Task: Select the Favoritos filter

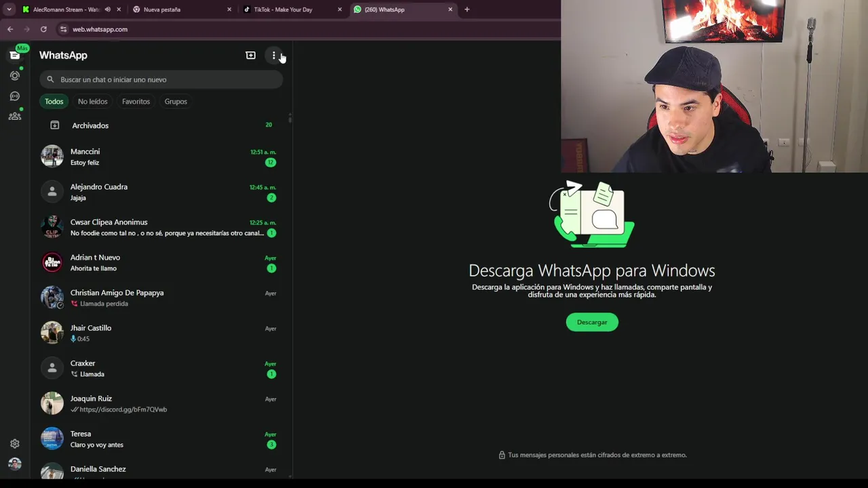Action: (x=136, y=102)
